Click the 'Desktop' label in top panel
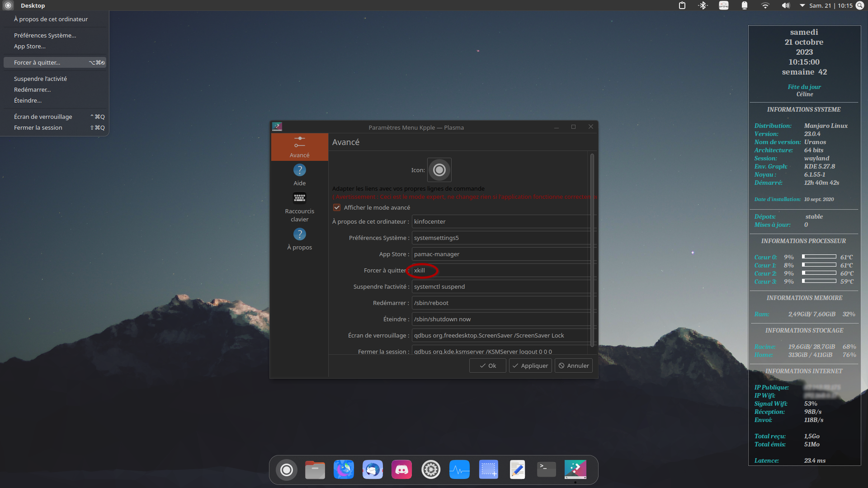Screen dimensions: 868x488 click(33, 5)
